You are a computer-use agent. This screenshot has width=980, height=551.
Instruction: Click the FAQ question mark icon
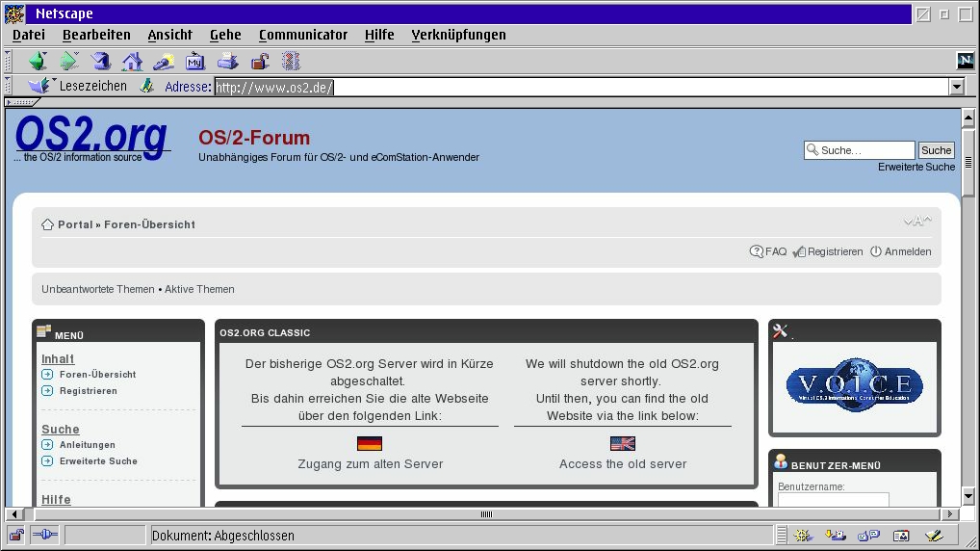(757, 251)
